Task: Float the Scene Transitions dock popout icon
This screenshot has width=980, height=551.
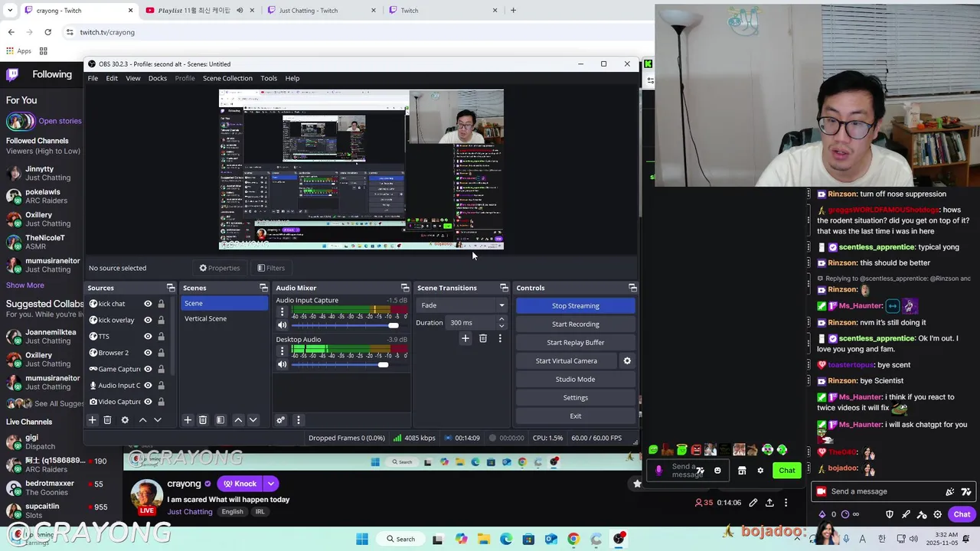Action: [x=504, y=288]
